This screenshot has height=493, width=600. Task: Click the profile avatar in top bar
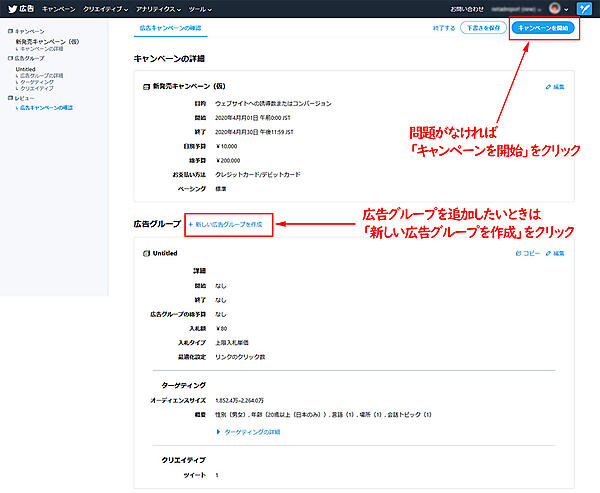[x=554, y=8]
